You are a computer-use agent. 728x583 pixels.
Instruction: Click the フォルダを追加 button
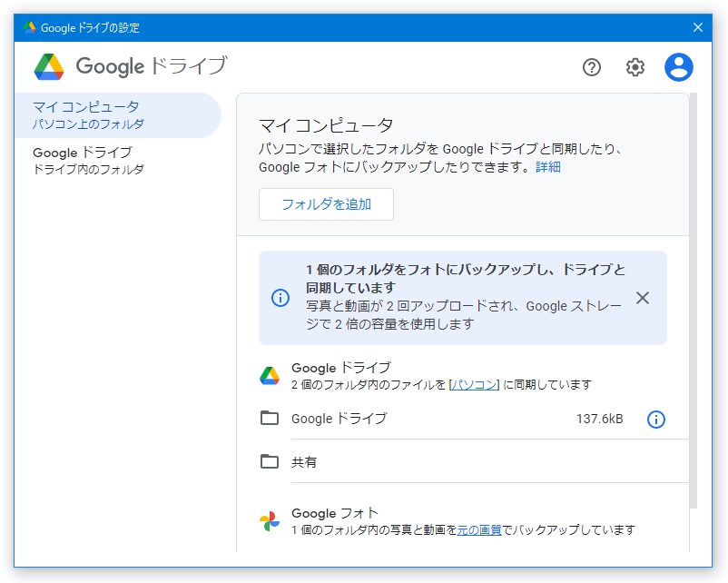click(326, 204)
